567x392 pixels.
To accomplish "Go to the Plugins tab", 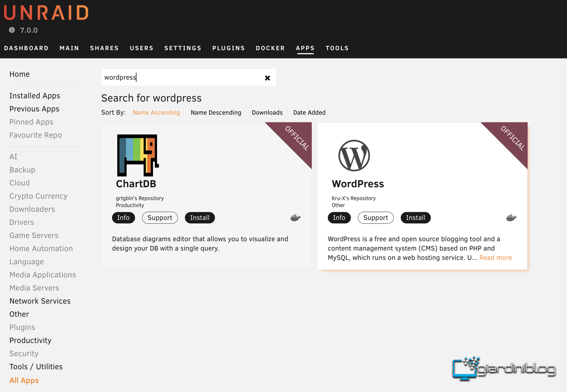I will 229,48.
